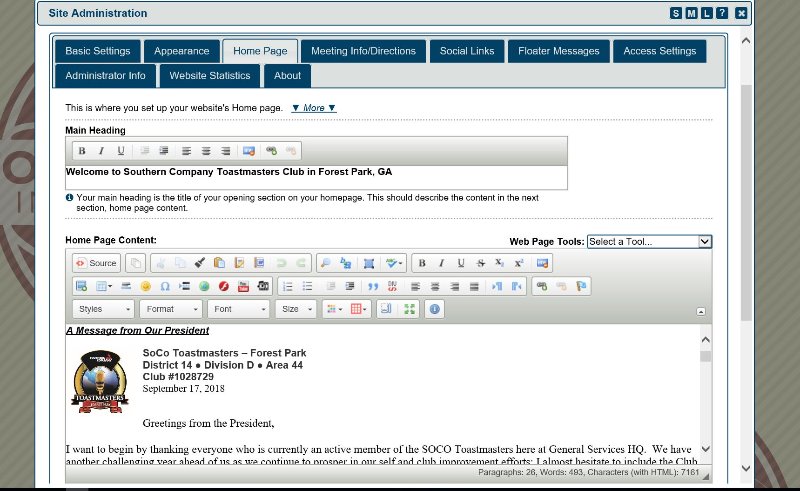800x491 pixels.
Task: Insert special character Omega icon
Action: (x=165, y=286)
